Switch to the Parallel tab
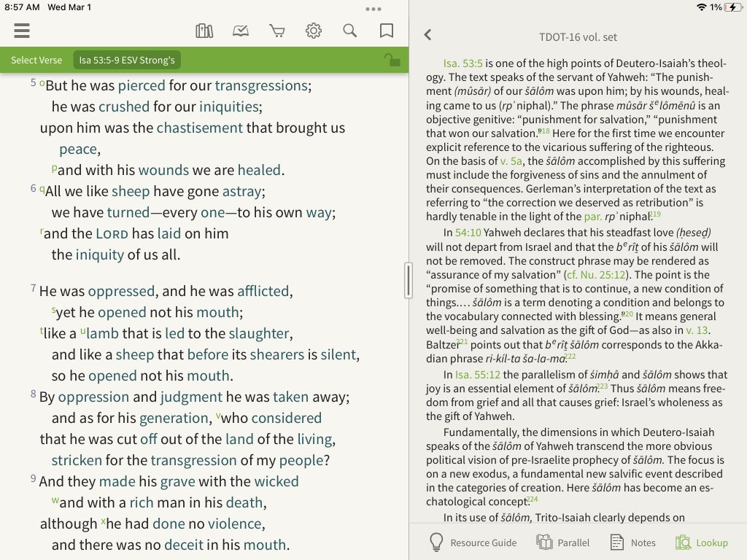The height and width of the screenshot is (560, 747). pos(562,542)
